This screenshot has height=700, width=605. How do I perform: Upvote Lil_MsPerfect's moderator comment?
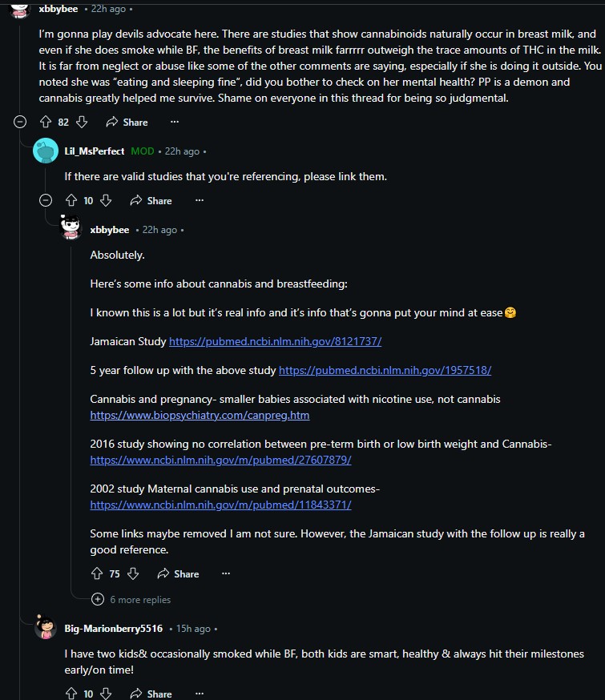(x=71, y=200)
